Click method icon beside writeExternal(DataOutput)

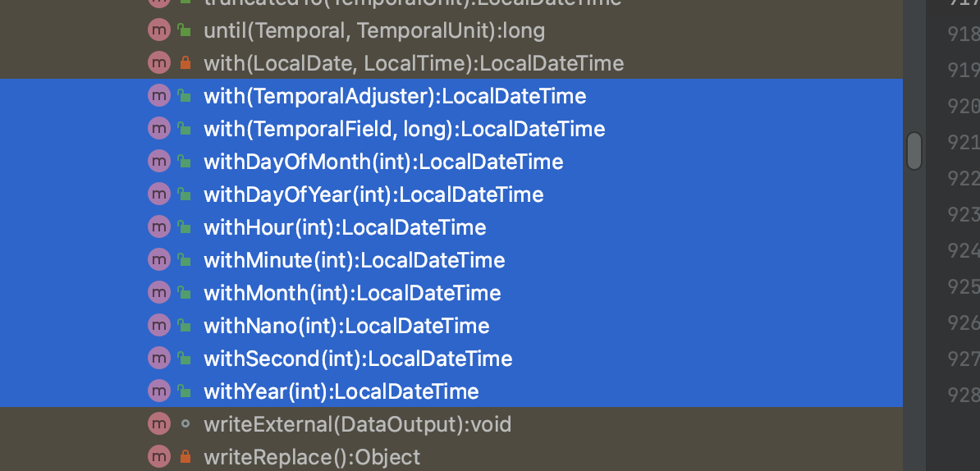[158, 424]
